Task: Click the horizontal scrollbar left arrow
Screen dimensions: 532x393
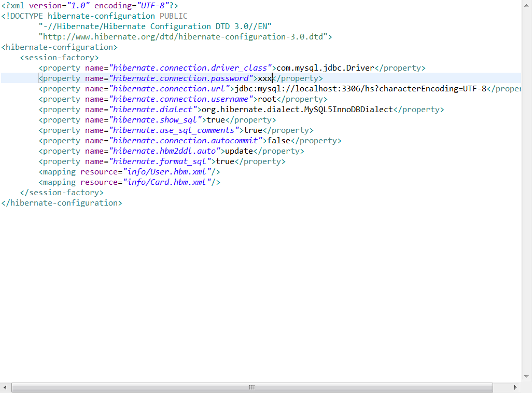Action: (x=5, y=387)
